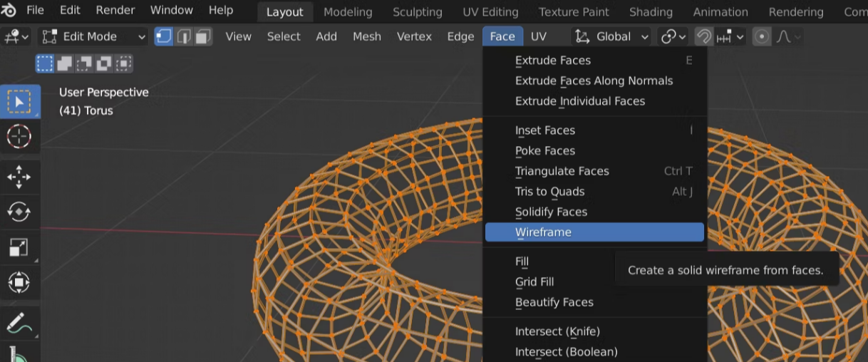Switch to the Modeling workspace tab
This screenshot has height=362, width=868.
(348, 12)
